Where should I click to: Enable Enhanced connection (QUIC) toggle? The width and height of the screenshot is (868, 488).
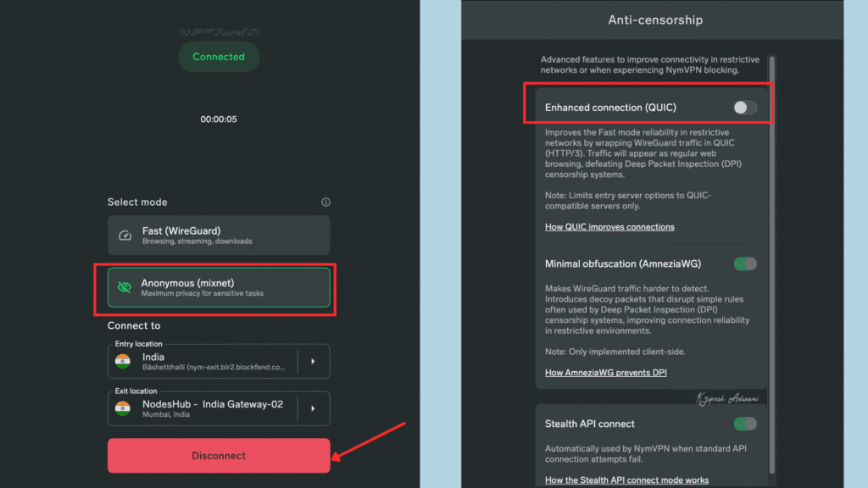(745, 108)
